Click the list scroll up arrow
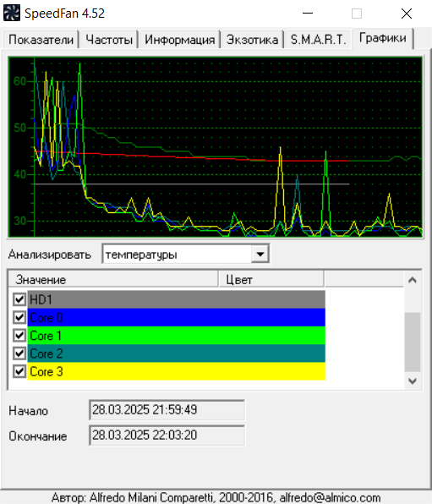Image resolution: width=432 pixels, height=504 pixels. [x=413, y=280]
